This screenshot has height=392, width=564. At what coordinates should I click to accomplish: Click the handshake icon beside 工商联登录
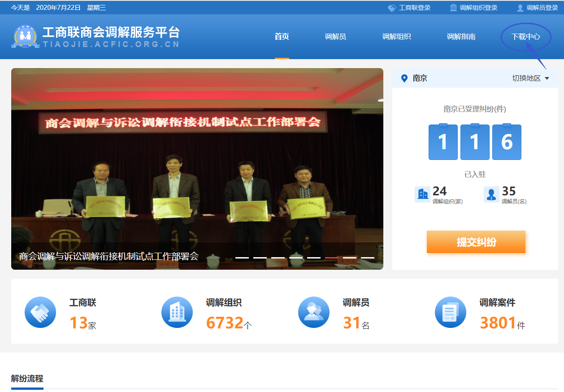tap(392, 8)
